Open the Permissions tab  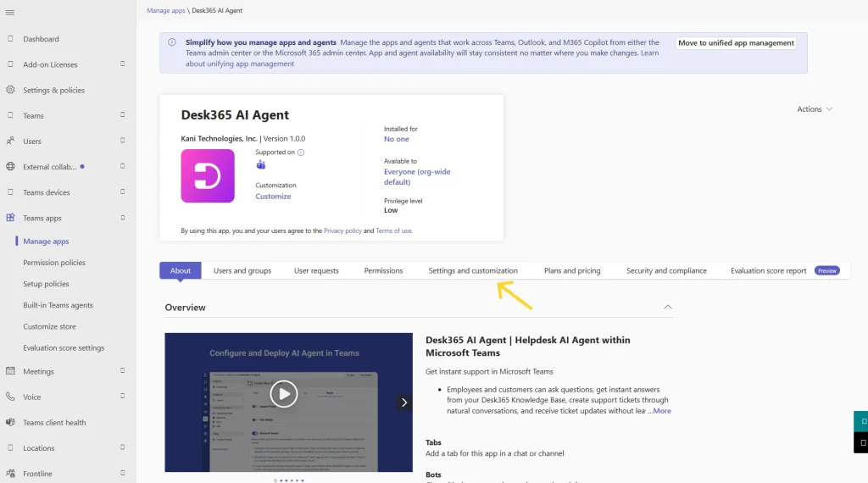pos(383,270)
